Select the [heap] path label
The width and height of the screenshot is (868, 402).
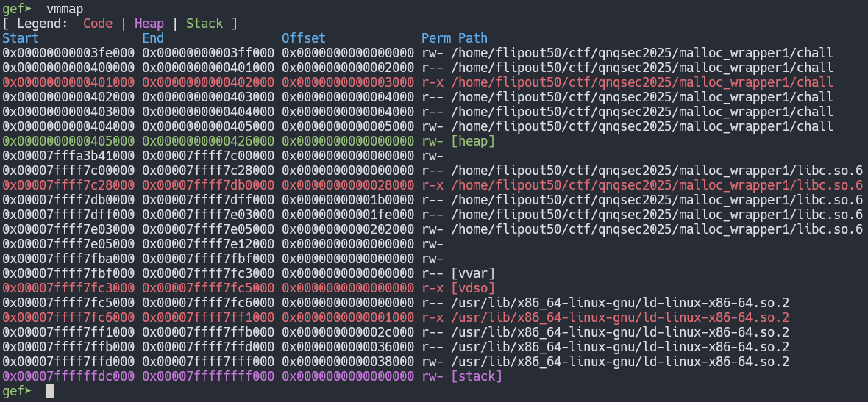pos(472,141)
